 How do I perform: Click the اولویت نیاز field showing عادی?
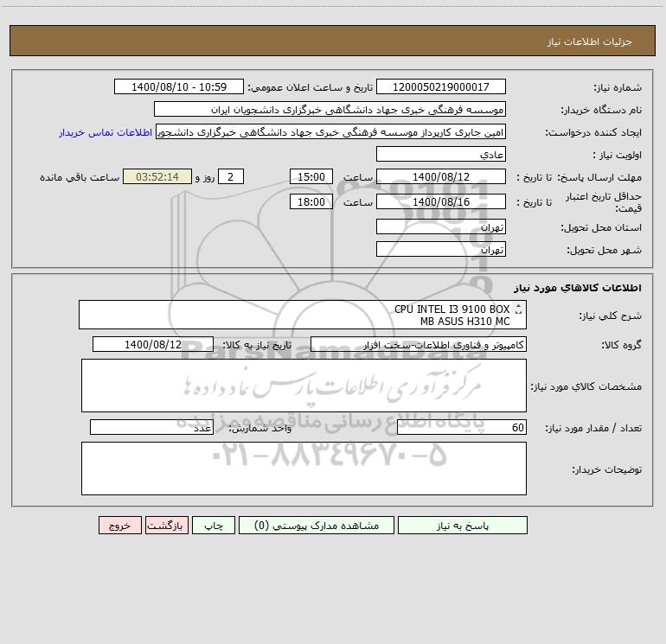pos(441,154)
